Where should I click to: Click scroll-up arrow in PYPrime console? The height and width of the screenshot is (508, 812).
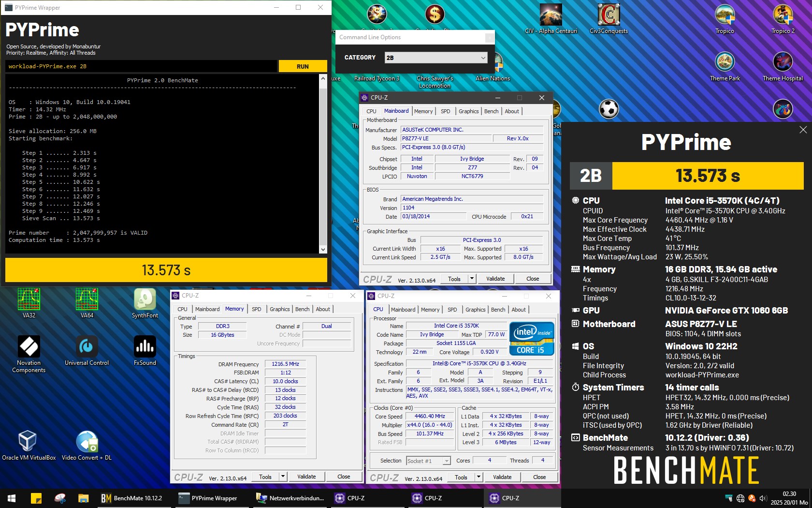(x=323, y=78)
